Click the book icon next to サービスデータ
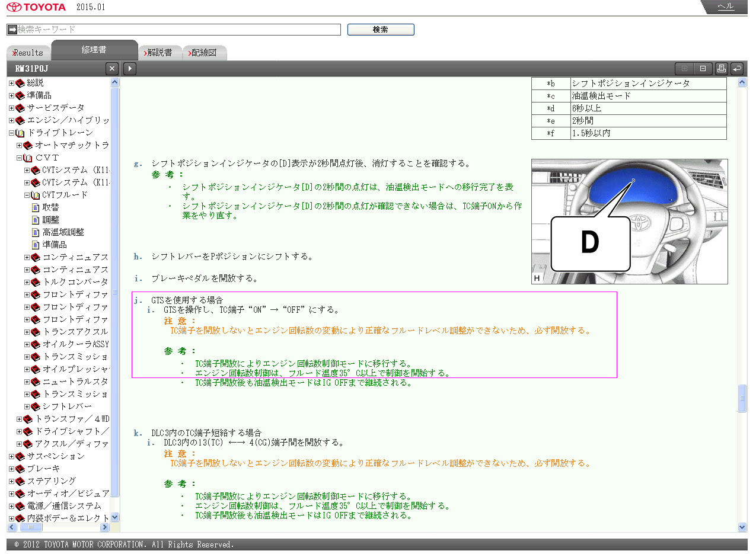756x554 pixels. 20,108
